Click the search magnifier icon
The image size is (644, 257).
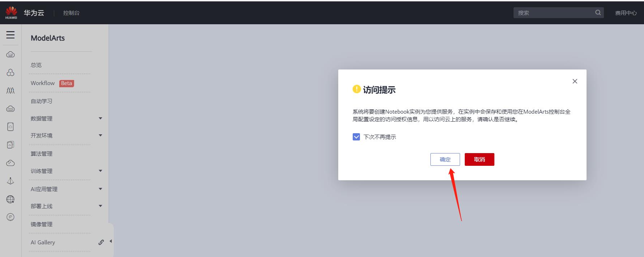click(598, 13)
